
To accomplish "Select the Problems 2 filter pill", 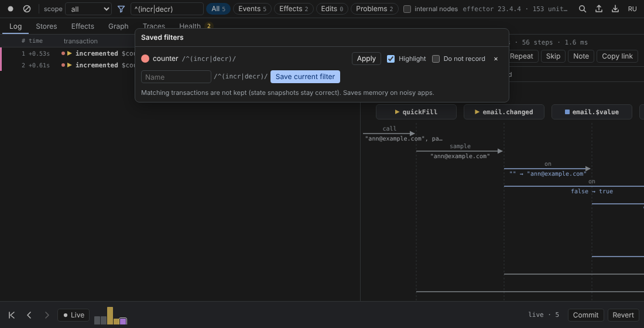I will tap(374, 9).
